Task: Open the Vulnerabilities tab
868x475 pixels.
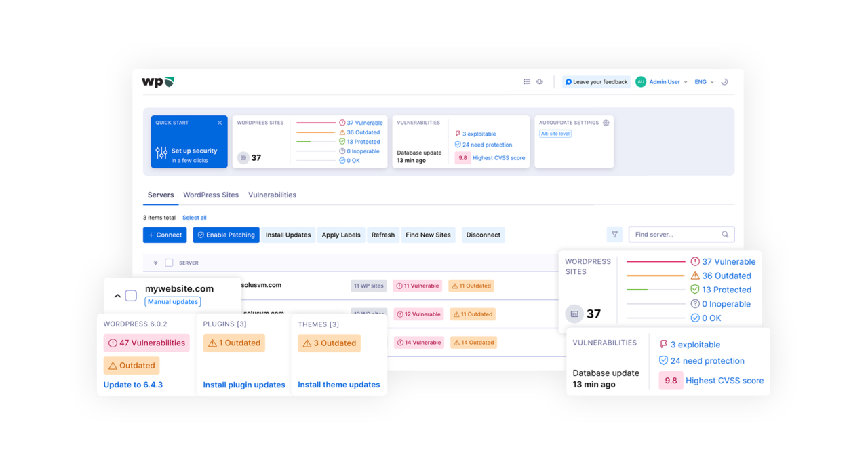Action: pyautogui.click(x=272, y=195)
